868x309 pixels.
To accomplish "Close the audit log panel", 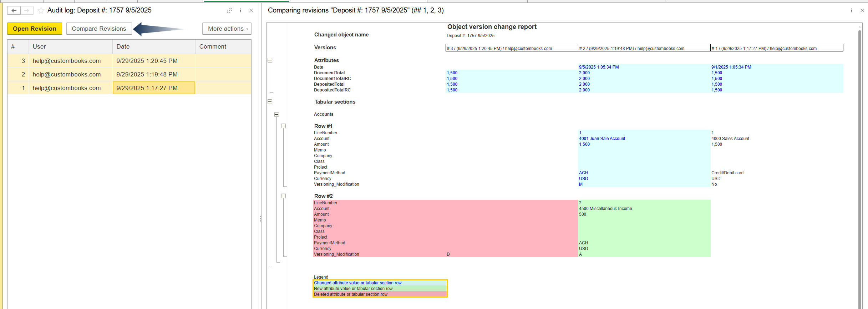I will click(x=251, y=10).
